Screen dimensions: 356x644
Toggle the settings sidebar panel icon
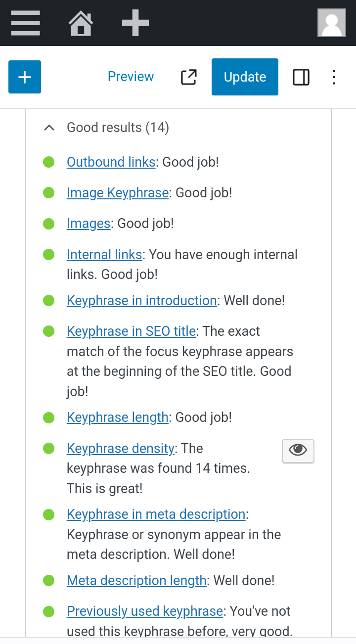301,77
